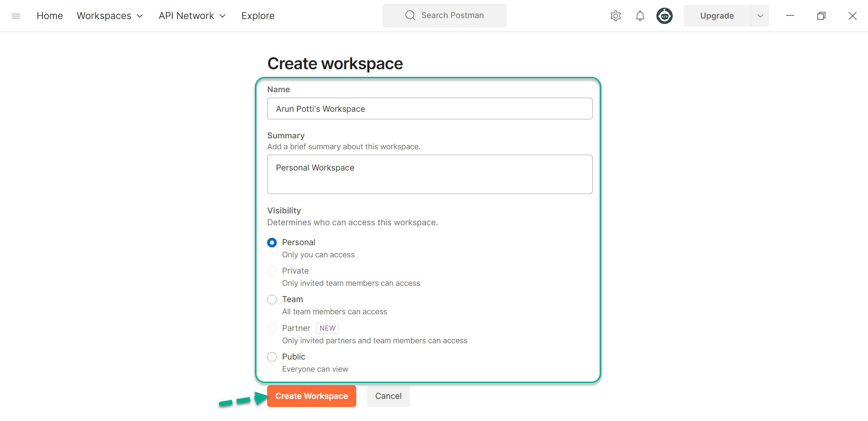Cancel workspace creation

[388, 396]
